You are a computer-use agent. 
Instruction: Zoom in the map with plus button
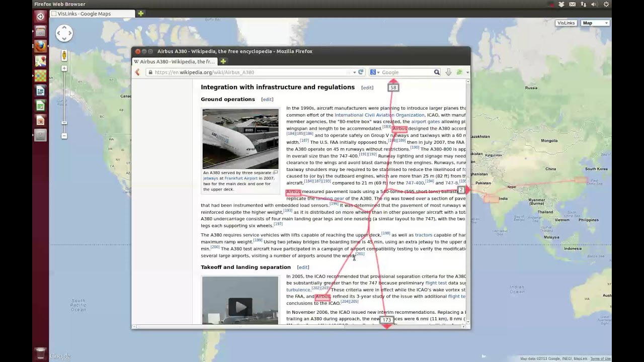(64, 68)
